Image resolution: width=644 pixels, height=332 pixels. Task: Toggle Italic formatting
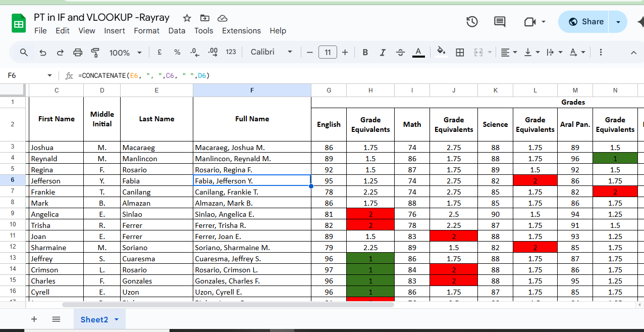click(383, 52)
